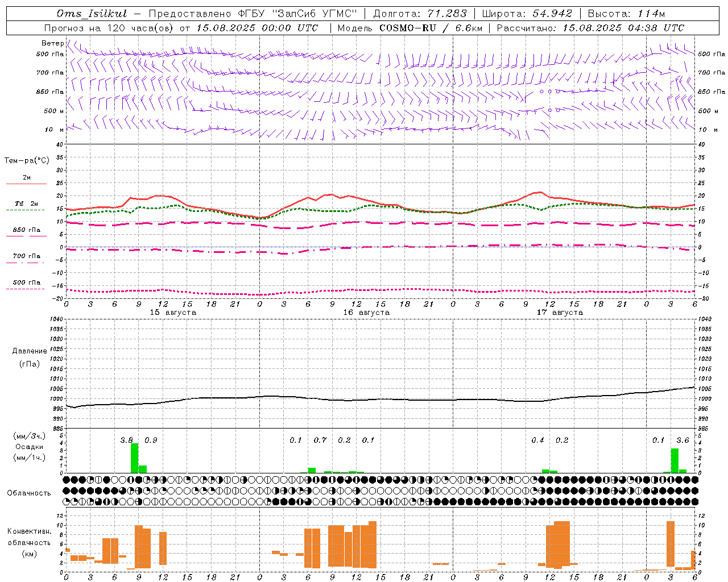Click the "(мм/1ч.)" precipitation unit label
Screen dimensions: 728x582
[x=30, y=458]
